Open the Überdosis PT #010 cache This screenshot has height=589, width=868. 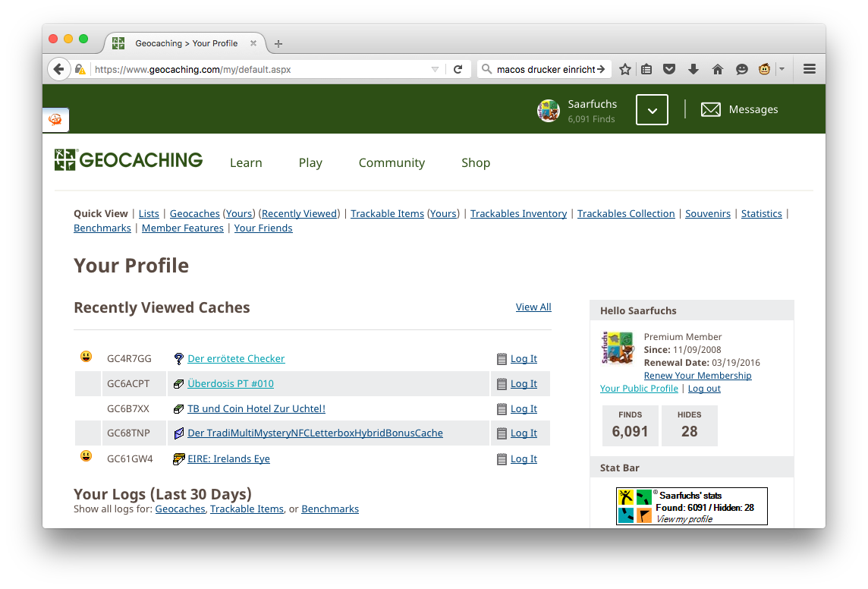point(231,383)
